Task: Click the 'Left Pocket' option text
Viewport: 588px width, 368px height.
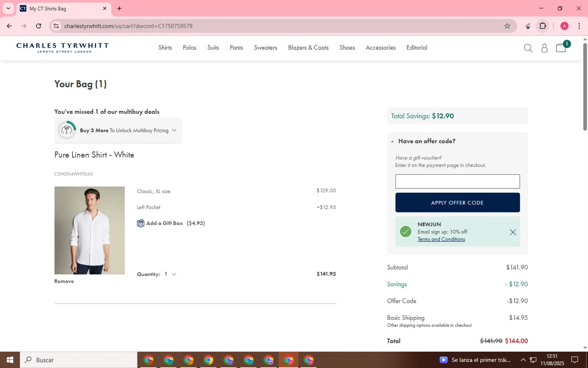Action: (x=149, y=207)
